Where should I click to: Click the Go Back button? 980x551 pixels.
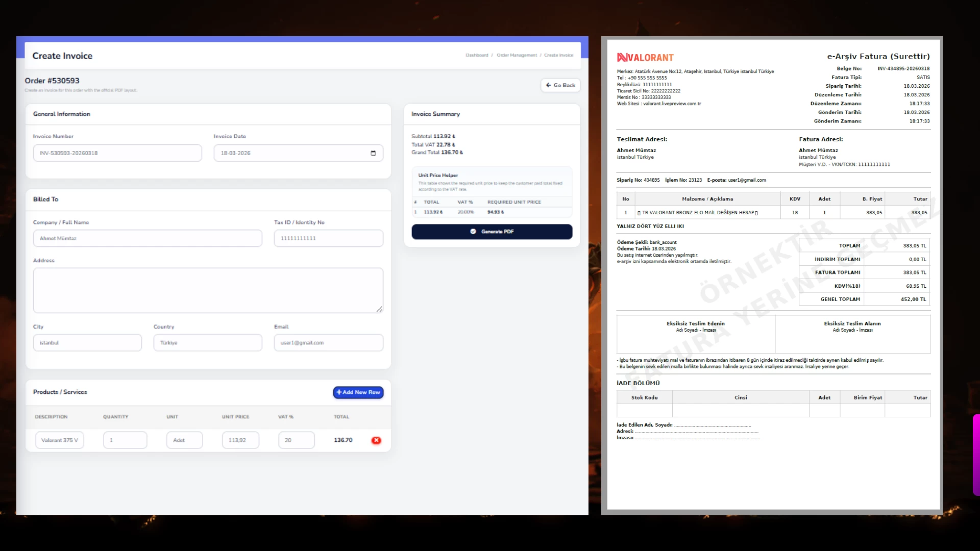pos(560,85)
